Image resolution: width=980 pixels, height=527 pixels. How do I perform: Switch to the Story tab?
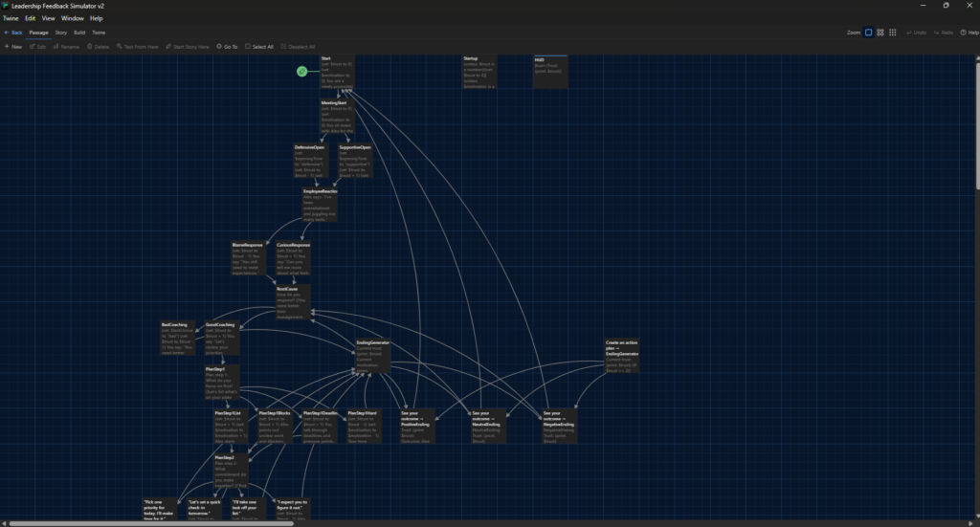pyautogui.click(x=60, y=33)
